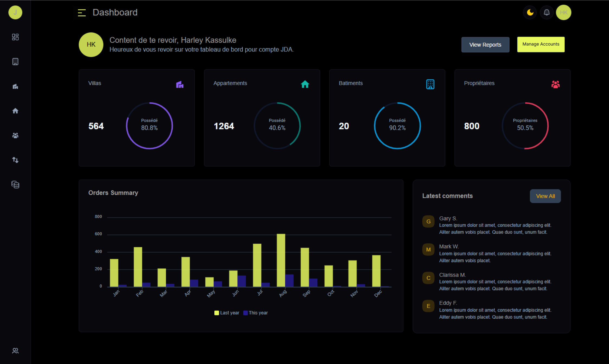Open the Villas icon in the sidebar
609x364 pixels.
[15, 86]
